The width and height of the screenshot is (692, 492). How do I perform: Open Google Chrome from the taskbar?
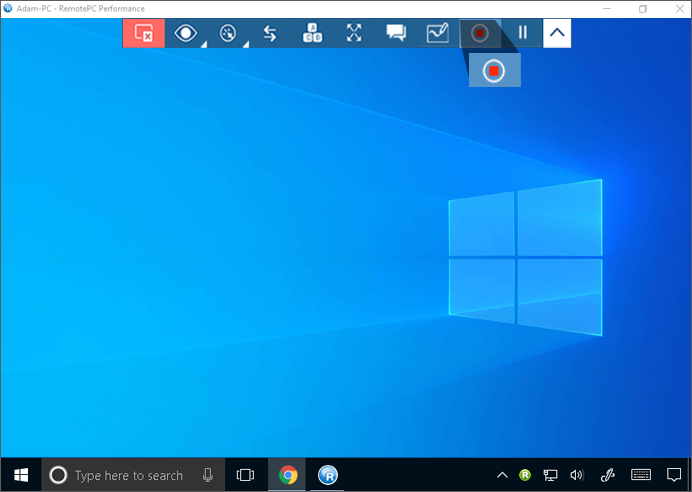(x=288, y=475)
